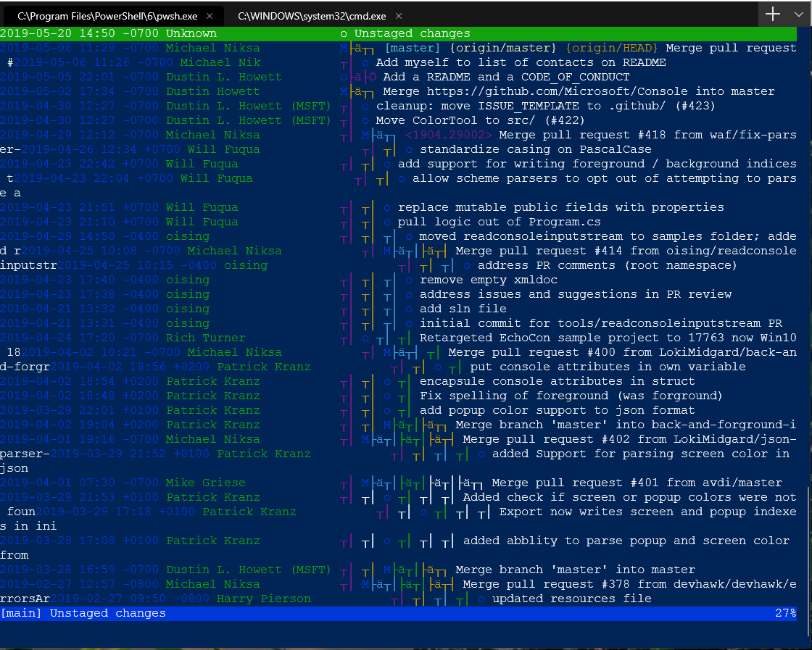Screen dimensions: 812x650
Task: Select the "Merge pull request #418" commit line
Action: [x=580, y=135]
